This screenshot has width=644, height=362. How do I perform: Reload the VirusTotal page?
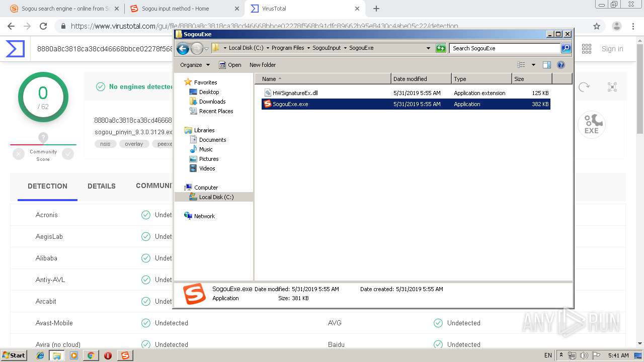pos(43,26)
